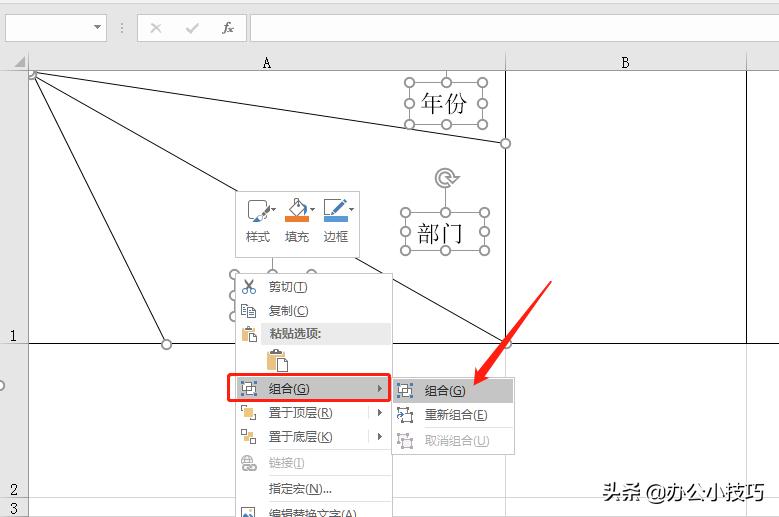Image resolution: width=779 pixels, height=517 pixels.
Task: Click cell B1
Action: (626, 207)
